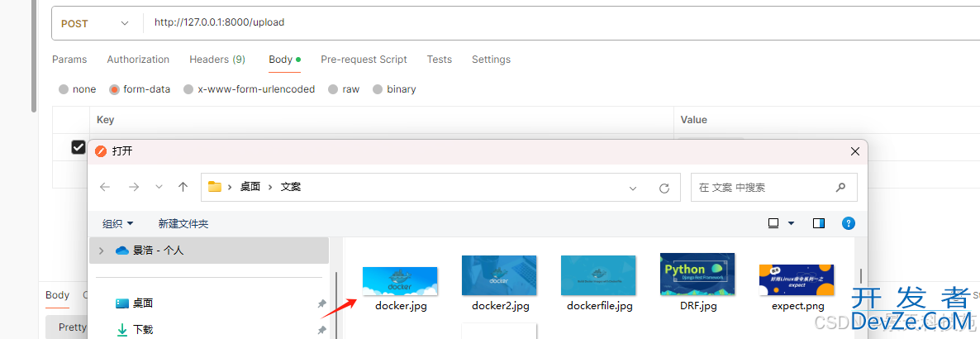The height and width of the screenshot is (339, 980).
Task: Open the Pre-request Script tab
Action: pyautogui.click(x=364, y=60)
